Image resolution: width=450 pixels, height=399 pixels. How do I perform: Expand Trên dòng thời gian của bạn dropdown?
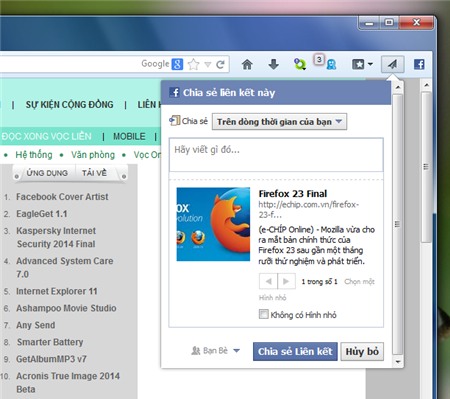pos(279,122)
